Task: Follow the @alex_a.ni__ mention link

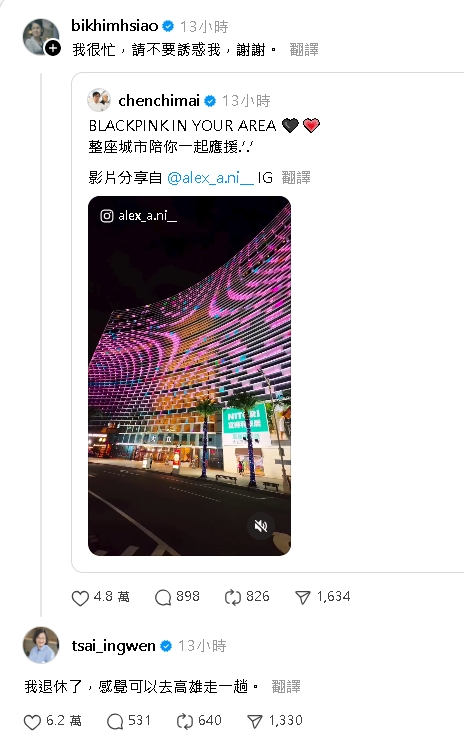Action: point(210,178)
